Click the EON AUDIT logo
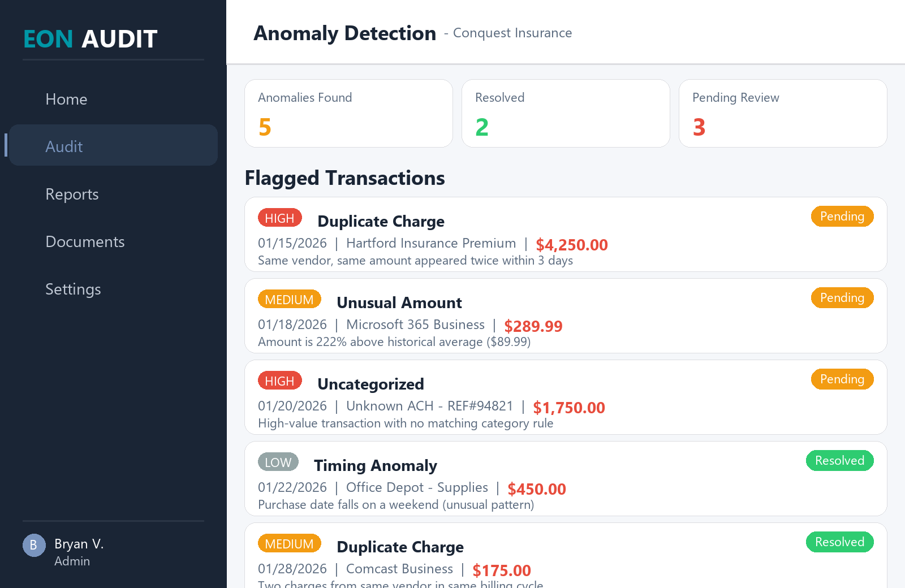 89,38
